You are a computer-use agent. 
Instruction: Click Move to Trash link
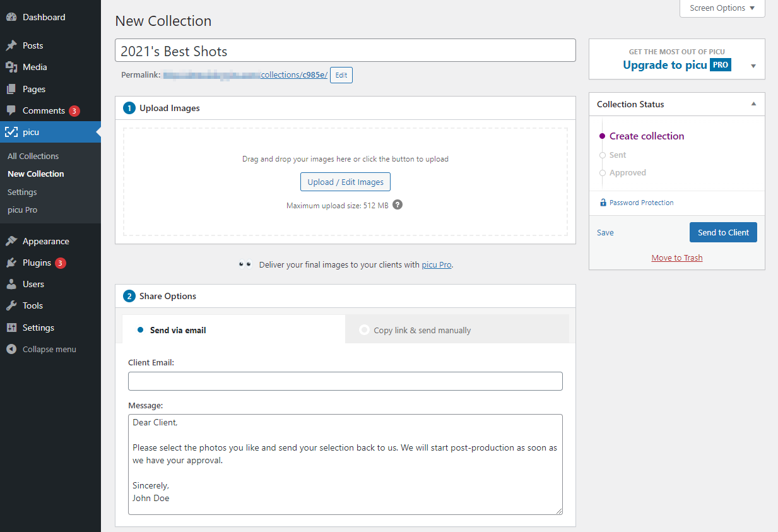click(676, 257)
